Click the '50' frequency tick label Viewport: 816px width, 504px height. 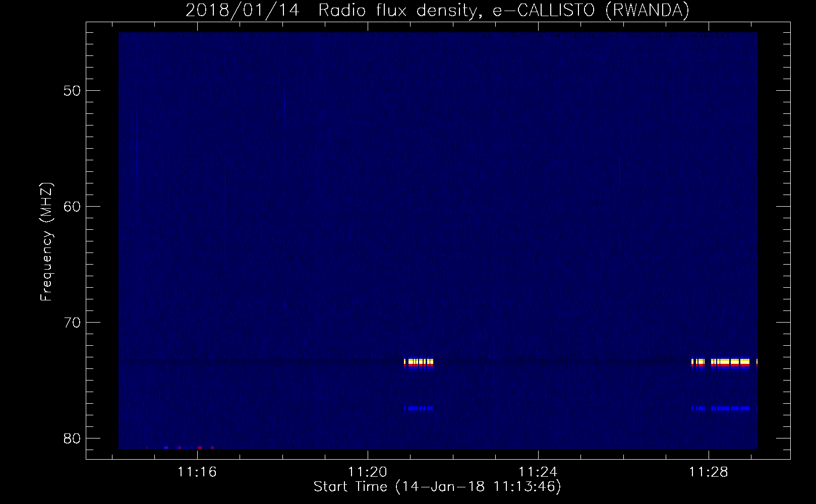(73, 91)
